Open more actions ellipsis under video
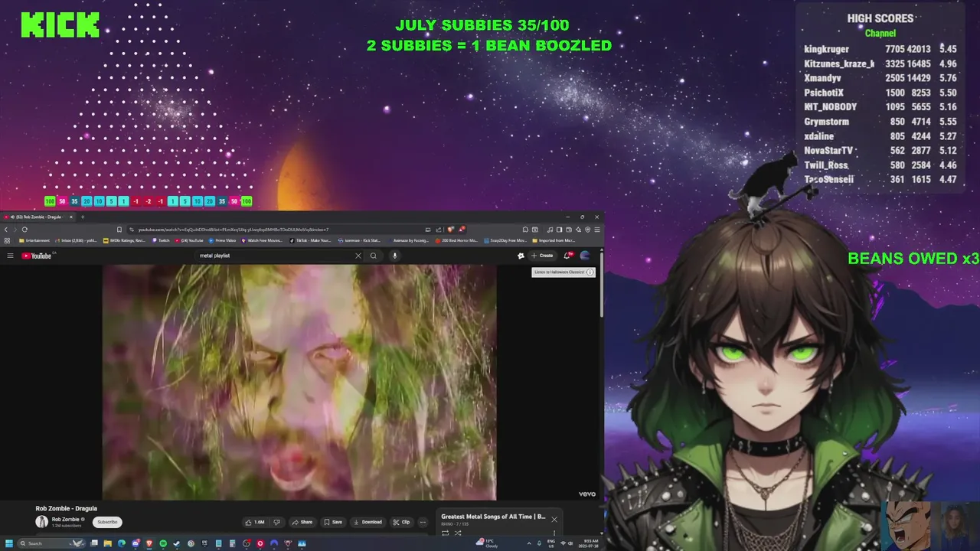The image size is (980, 551). click(423, 522)
